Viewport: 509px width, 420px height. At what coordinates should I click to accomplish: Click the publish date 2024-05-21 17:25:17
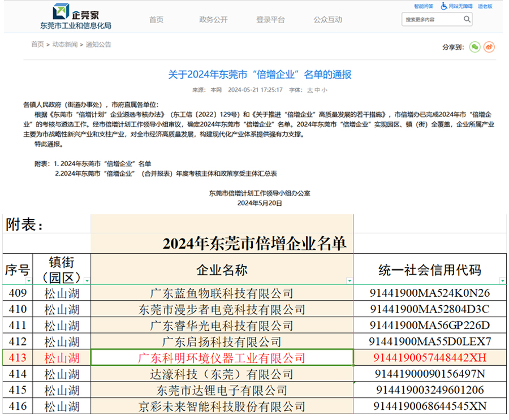(x=255, y=90)
